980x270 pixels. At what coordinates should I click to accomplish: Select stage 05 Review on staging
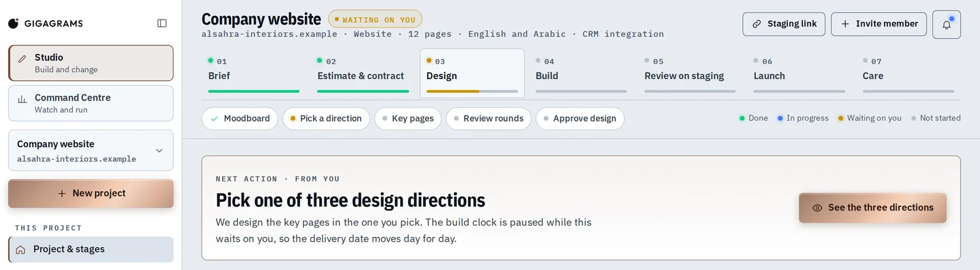[x=690, y=73]
